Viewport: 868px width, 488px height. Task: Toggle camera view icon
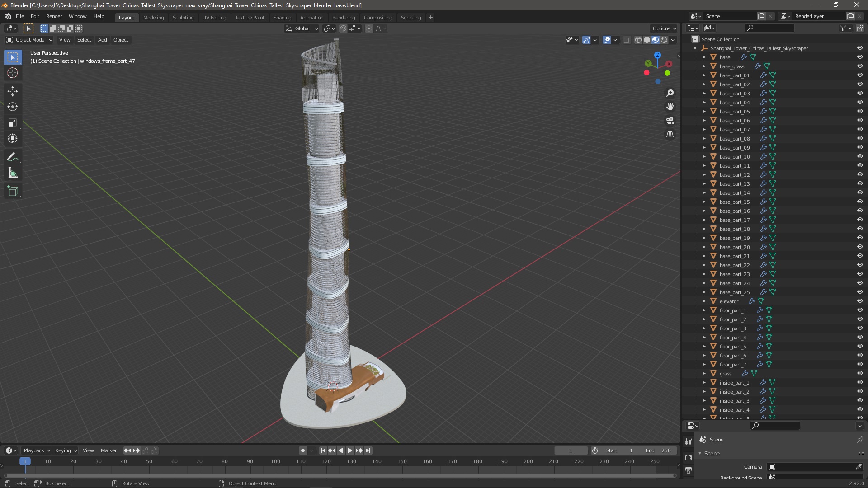[670, 121]
